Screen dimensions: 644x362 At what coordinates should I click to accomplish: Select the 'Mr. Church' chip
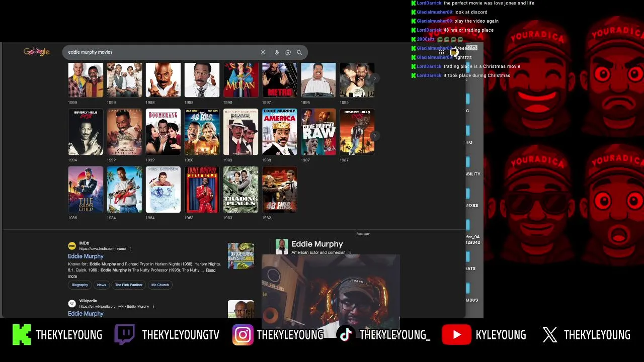[160, 285]
